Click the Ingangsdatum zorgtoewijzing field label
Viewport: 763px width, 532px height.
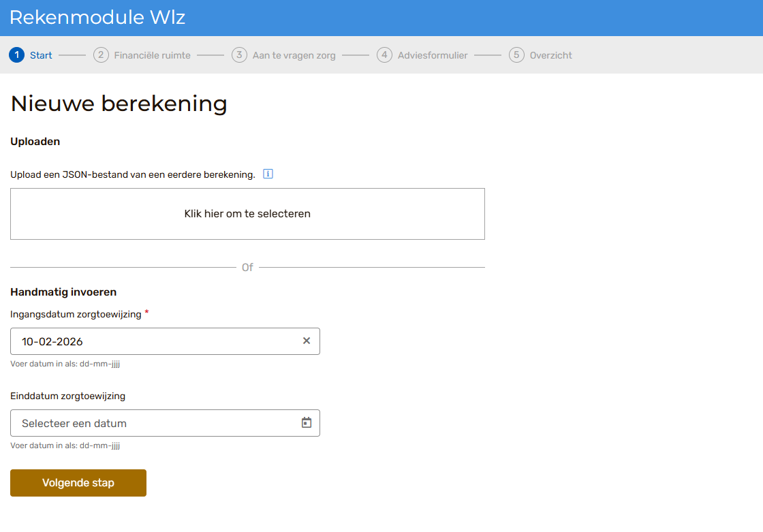(x=76, y=314)
